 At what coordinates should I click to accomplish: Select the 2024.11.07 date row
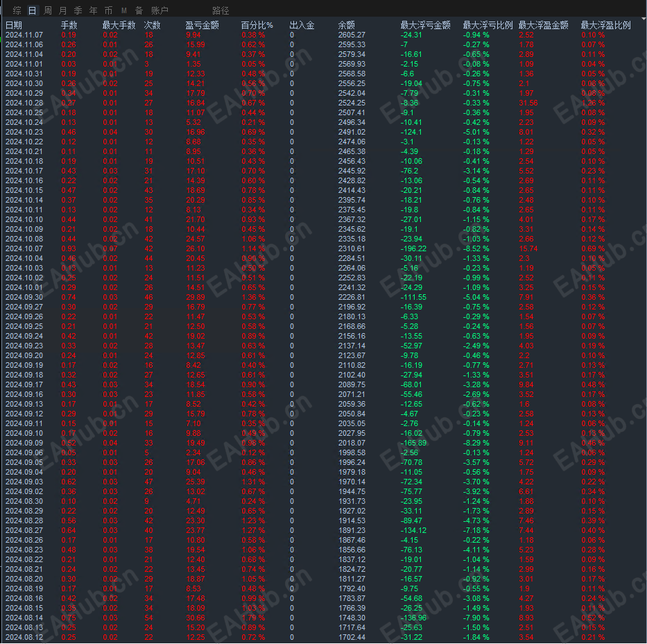pos(24,35)
